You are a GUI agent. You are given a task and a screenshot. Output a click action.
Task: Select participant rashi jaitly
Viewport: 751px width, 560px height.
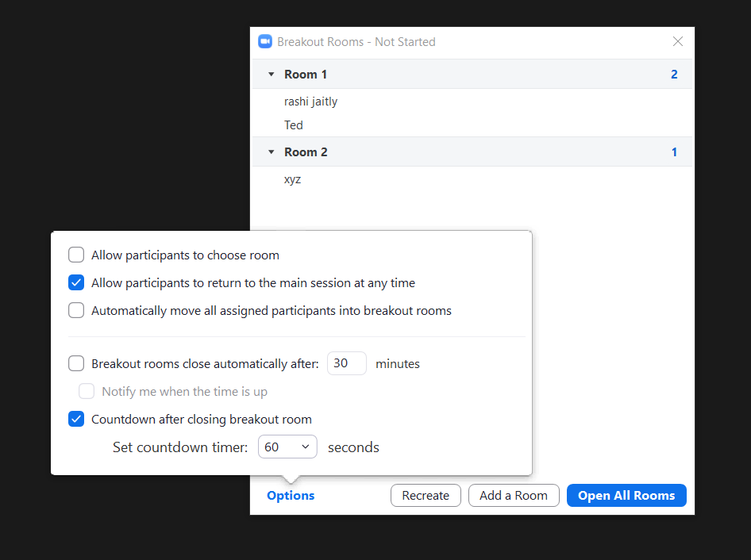[x=310, y=102]
